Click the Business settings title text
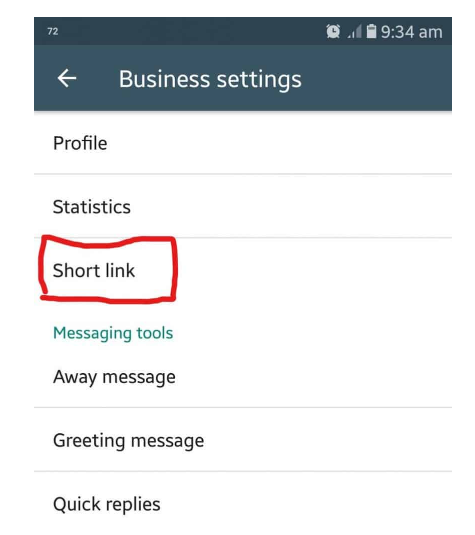The height and width of the screenshot is (535, 475). click(210, 79)
